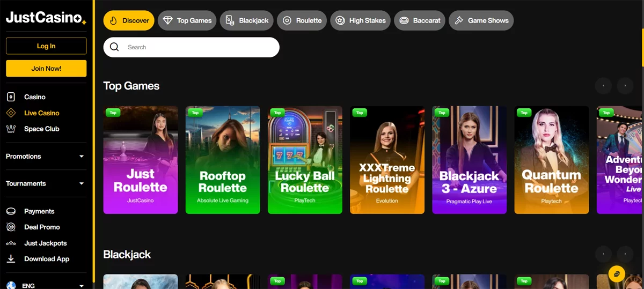Open Adventures Beyond Wonderland Live card
Image resolution: width=644 pixels, height=289 pixels.
(x=620, y=160)
